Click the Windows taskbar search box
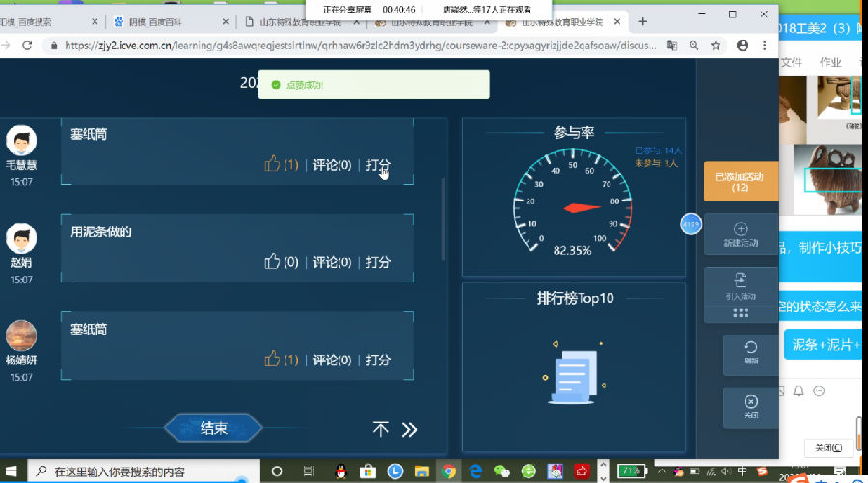This screenshot has height=483, width=868. click(x=145, y=471)
